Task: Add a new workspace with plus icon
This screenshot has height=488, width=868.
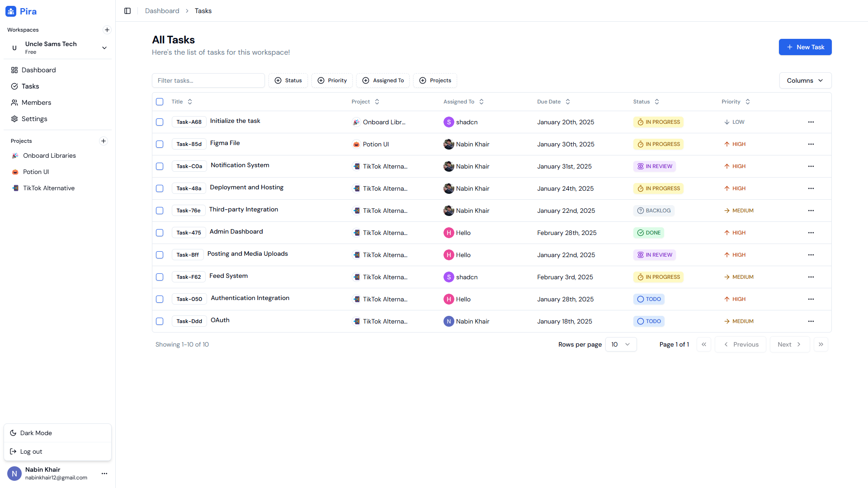Action: pyautogui.click(x=107, y=30)
